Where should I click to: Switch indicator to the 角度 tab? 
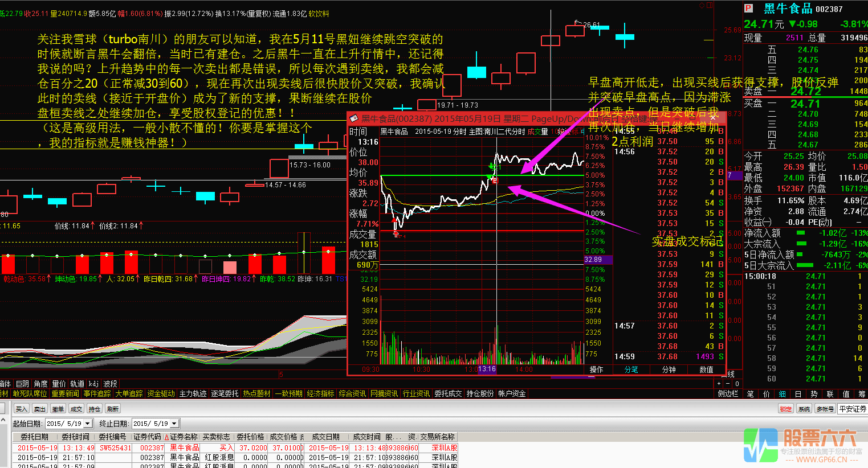click(x=41, y=384)
